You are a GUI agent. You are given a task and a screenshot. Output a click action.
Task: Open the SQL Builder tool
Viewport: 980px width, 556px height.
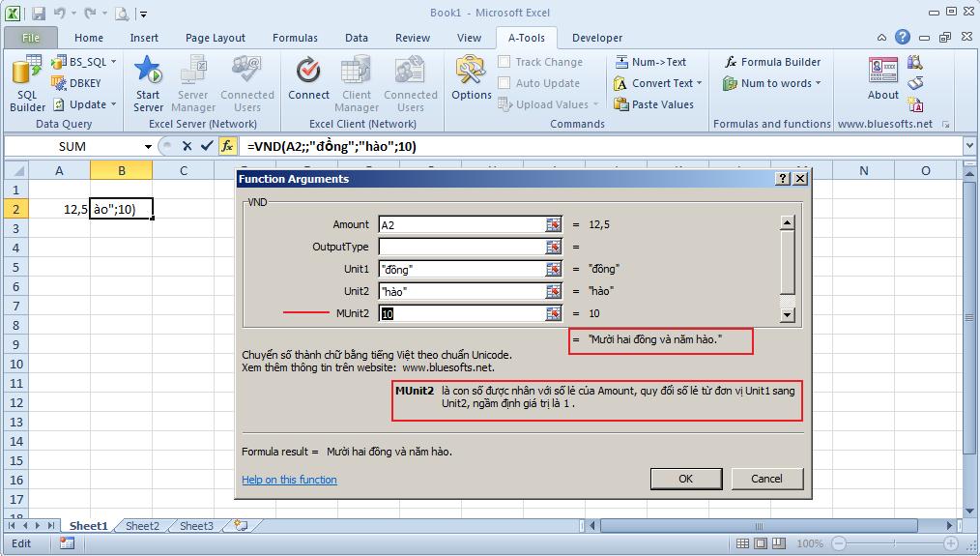pyautogui.click(x=26, y=85)
